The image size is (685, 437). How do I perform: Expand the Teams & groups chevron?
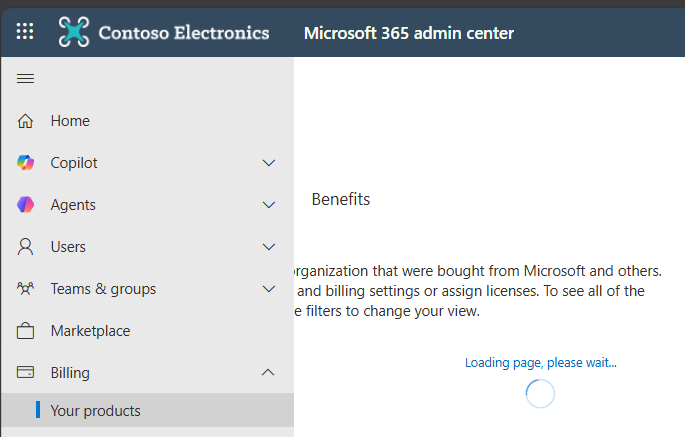coord(268,289)
